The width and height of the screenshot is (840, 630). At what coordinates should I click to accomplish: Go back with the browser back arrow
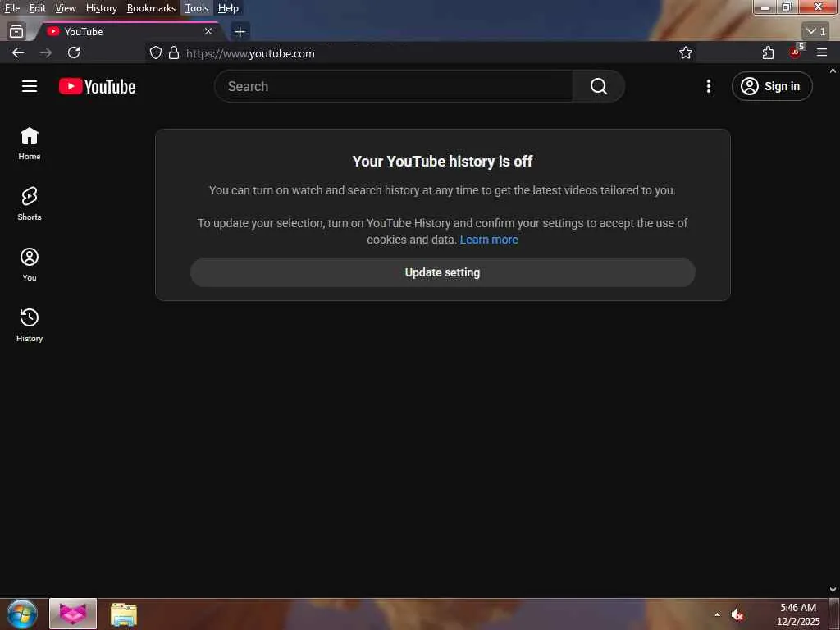pos(18,52)
